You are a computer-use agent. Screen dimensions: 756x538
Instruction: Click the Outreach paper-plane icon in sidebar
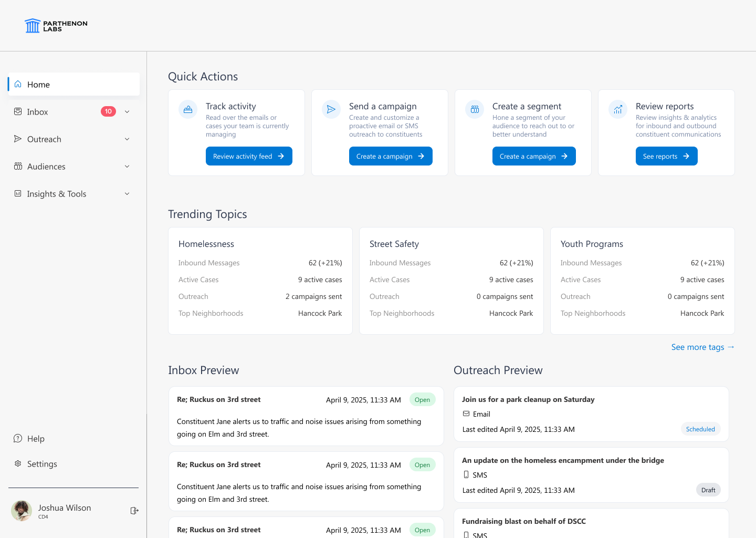[18, 139]
